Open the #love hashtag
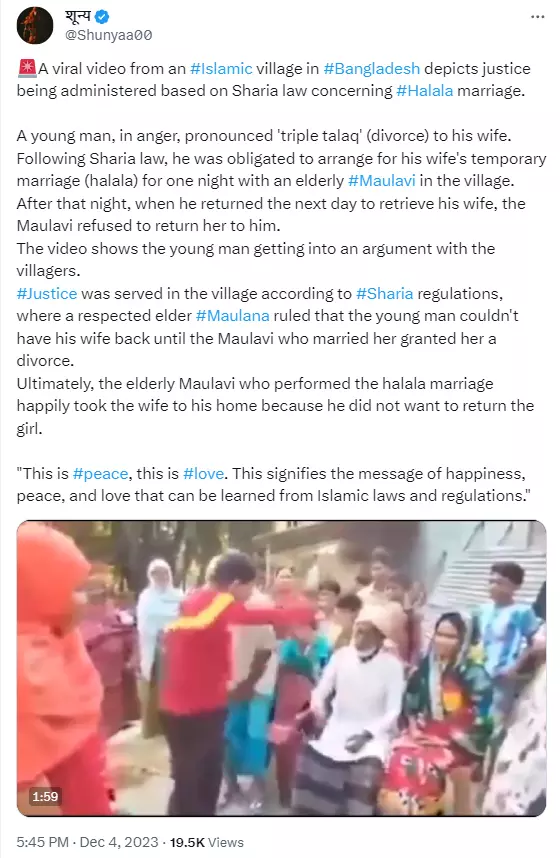 pos(204,473)
